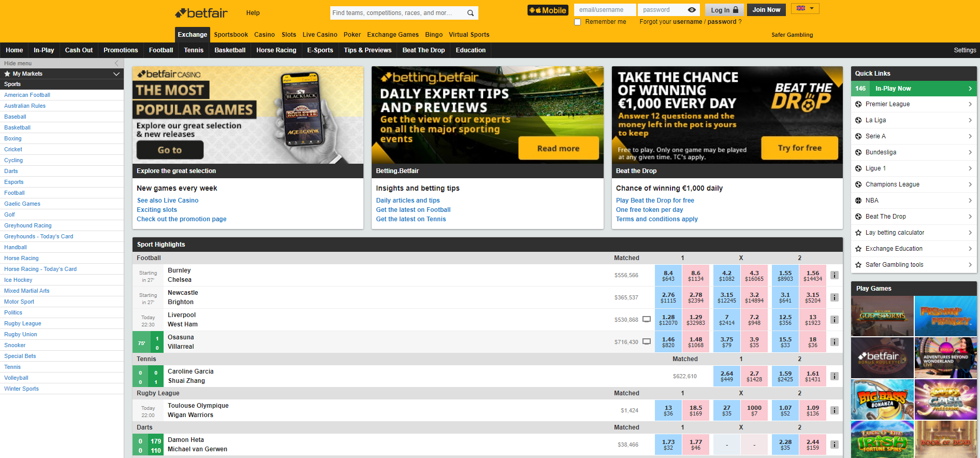Open info icon for Osasuna v Villarreal
980x458 pixels.
(x=835, y=342)
